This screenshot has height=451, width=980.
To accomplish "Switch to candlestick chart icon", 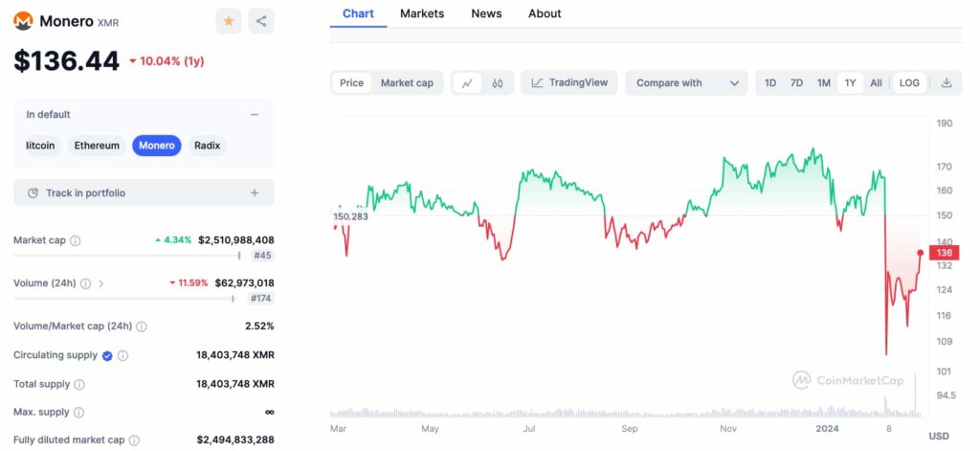I will pyautogui.click(x=498, y=83).
